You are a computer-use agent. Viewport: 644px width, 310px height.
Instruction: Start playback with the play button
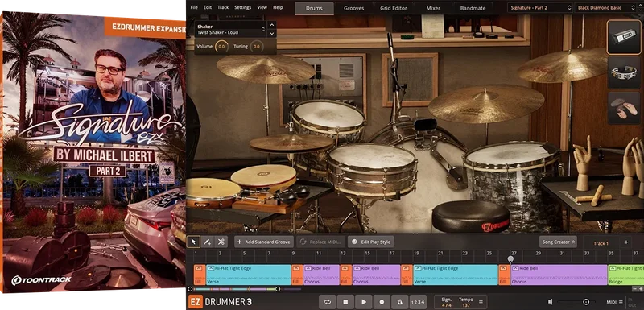point(364,302)
